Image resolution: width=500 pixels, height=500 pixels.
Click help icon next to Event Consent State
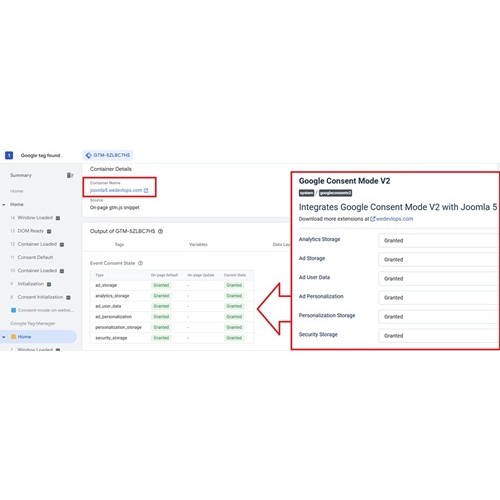pos(140,263)
